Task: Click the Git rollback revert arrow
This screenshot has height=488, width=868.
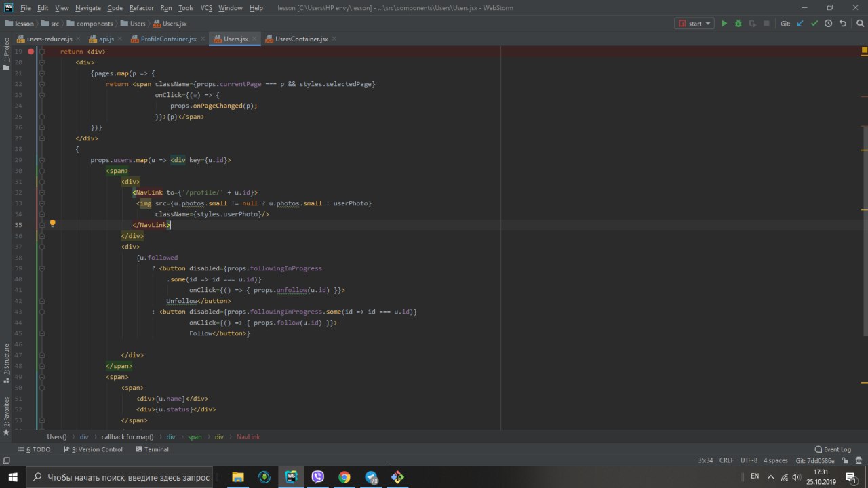Action: click(x=843, y=24)
